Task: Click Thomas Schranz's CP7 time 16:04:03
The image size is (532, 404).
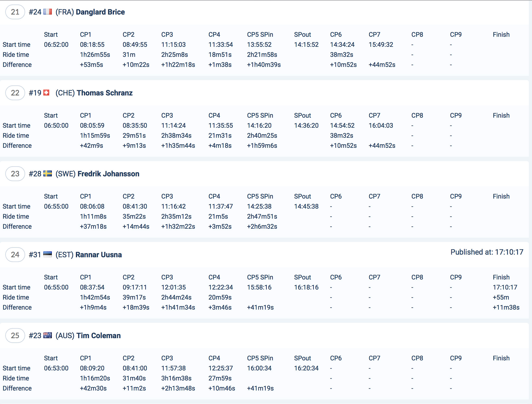Action: (x=381, y=125)
